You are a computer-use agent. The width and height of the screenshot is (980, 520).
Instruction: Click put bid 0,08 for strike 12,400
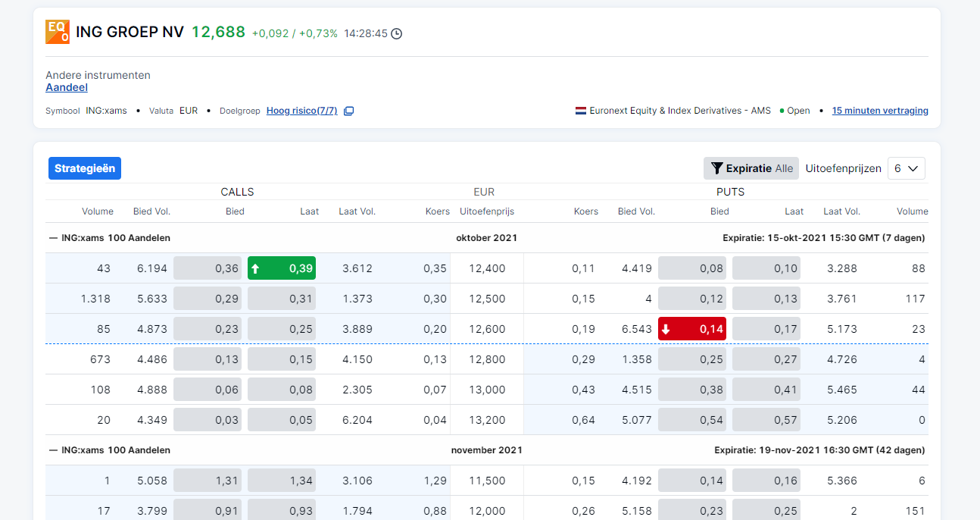click(692, 268)
